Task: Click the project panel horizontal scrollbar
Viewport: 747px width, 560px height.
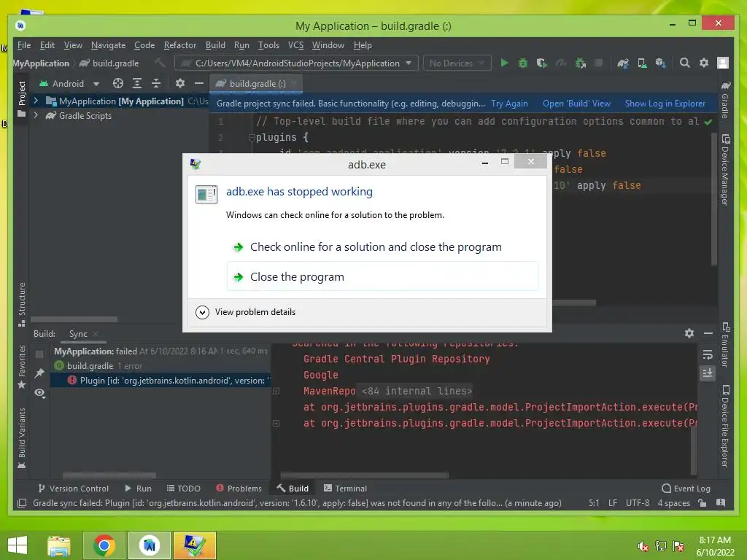Action: 74,319
